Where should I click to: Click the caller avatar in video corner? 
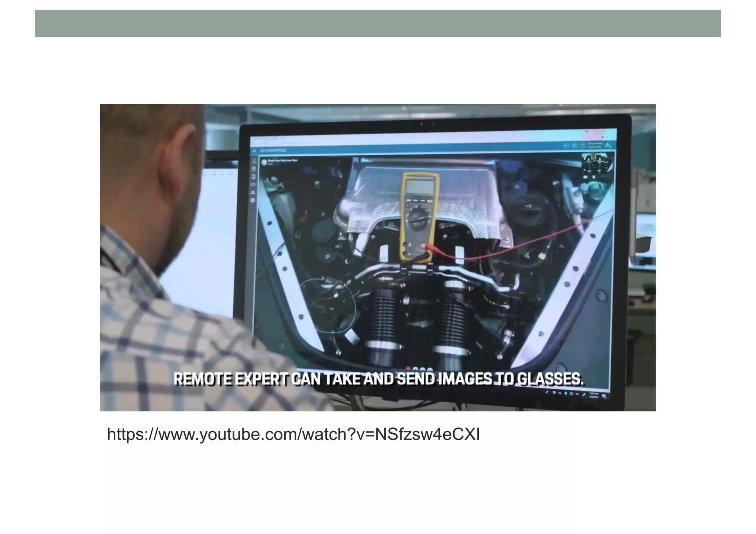click(x=264, y=162)
